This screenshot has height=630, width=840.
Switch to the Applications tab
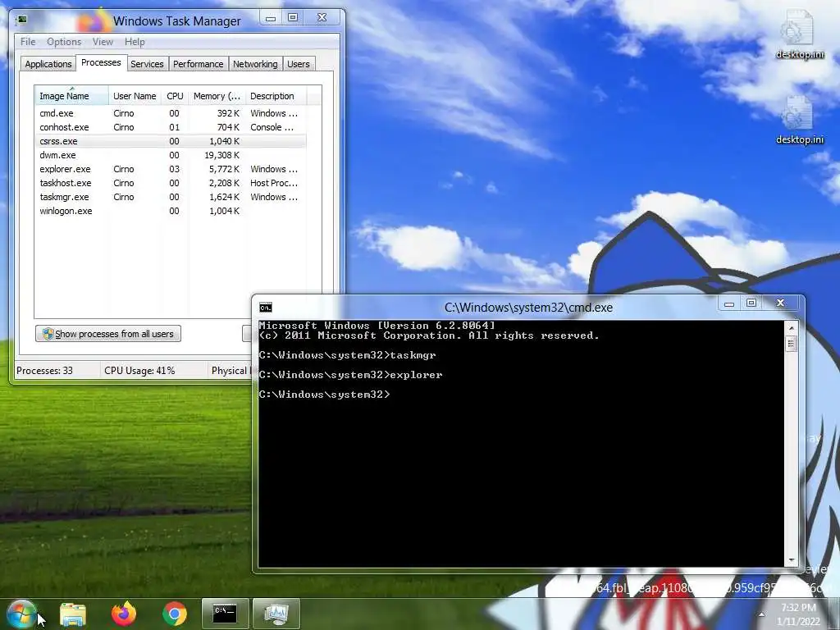tap(48, 64)
